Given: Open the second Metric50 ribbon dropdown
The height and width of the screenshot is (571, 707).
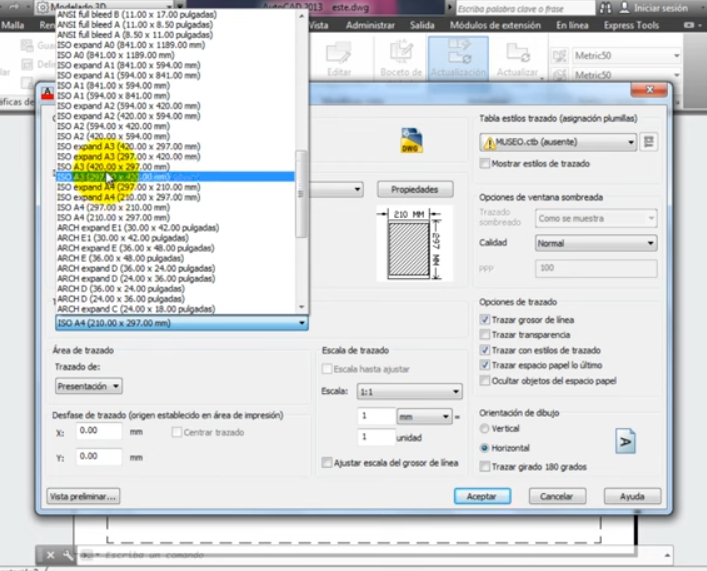Looking at the screenshot, I should (626, 74).
